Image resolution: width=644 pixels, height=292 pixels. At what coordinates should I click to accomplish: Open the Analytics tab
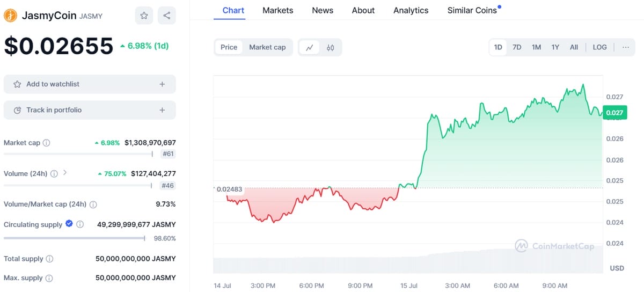[x=411, y=10]
